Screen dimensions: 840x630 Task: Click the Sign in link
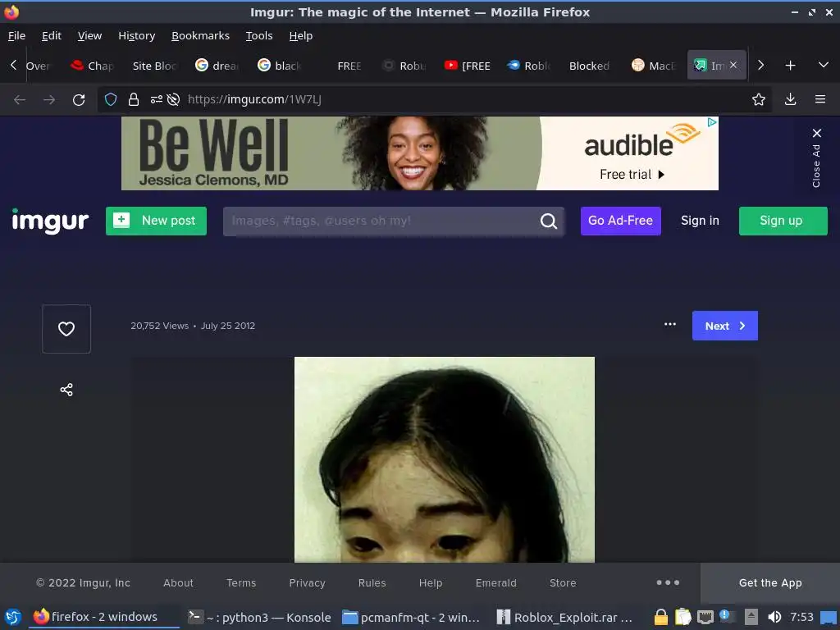point(700,221)
